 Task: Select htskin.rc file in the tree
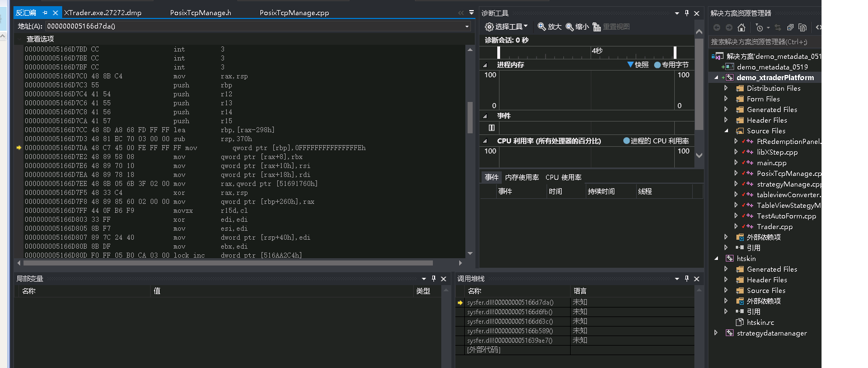click(x=760, y=322)
